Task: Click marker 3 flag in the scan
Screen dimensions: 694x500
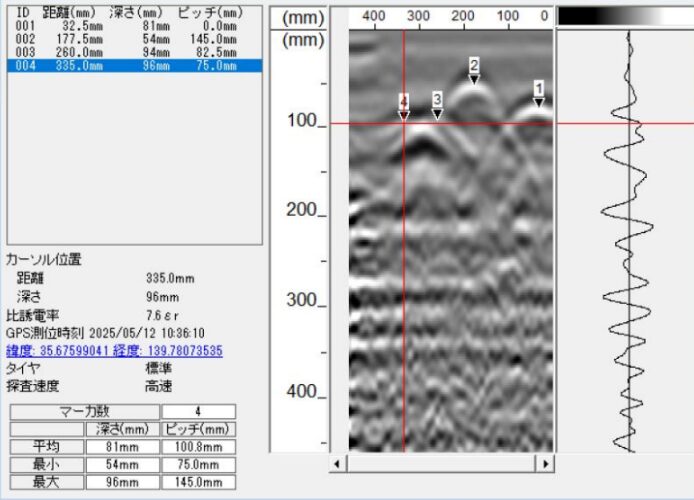Action: coord(437,101)
